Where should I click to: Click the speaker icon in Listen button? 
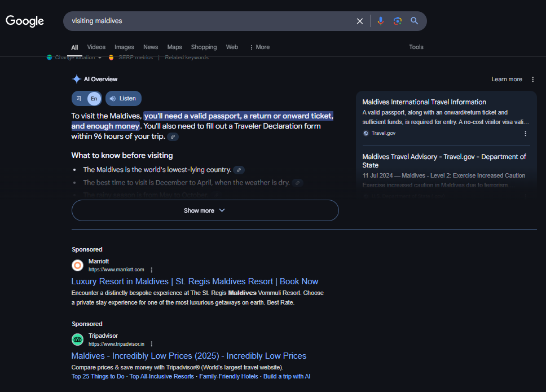[x=113, y=99]
